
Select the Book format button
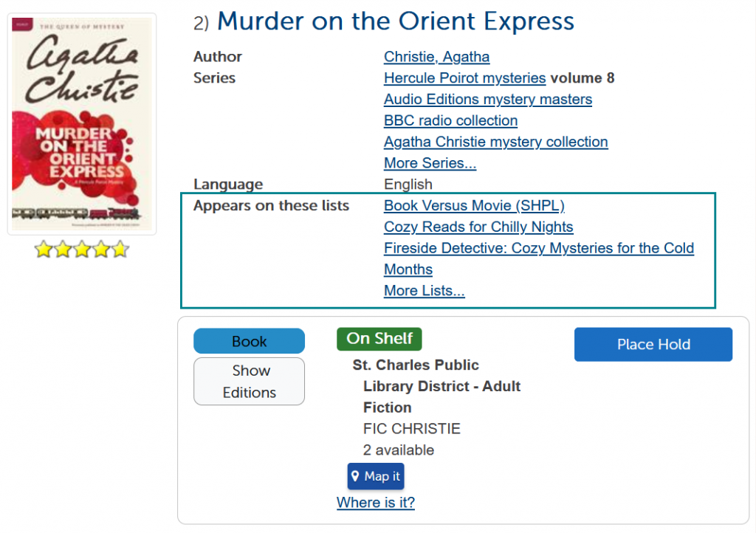coord(250,341)
